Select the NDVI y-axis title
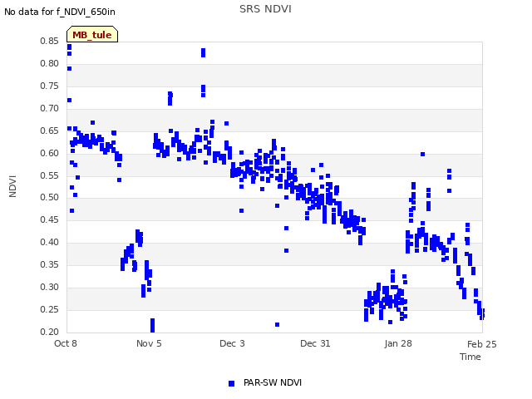This screenshot has height=399, width=532. 12,186
